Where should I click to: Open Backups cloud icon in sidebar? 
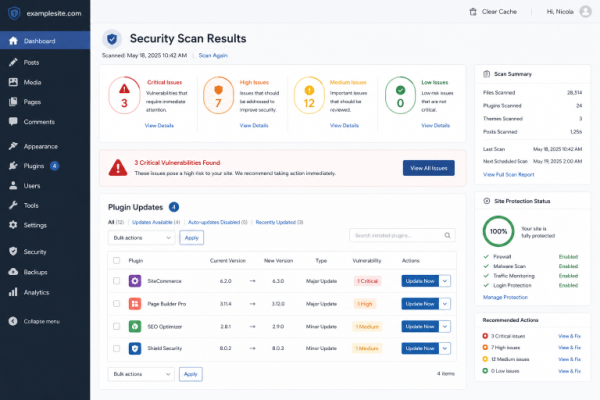click(x=13, y=272)
